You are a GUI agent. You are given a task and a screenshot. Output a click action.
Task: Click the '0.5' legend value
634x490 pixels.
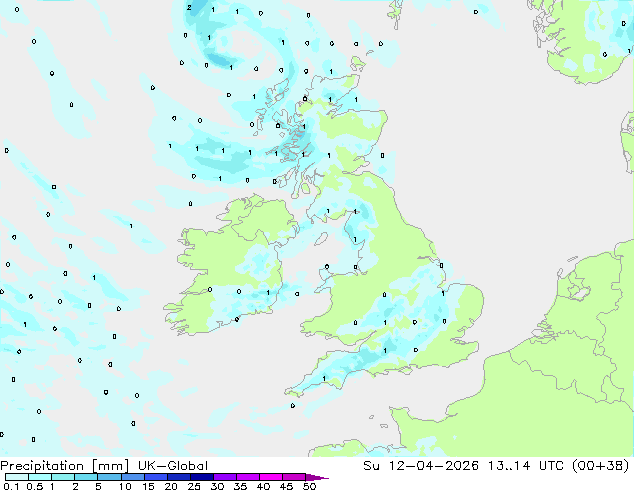tap(35, 486)
